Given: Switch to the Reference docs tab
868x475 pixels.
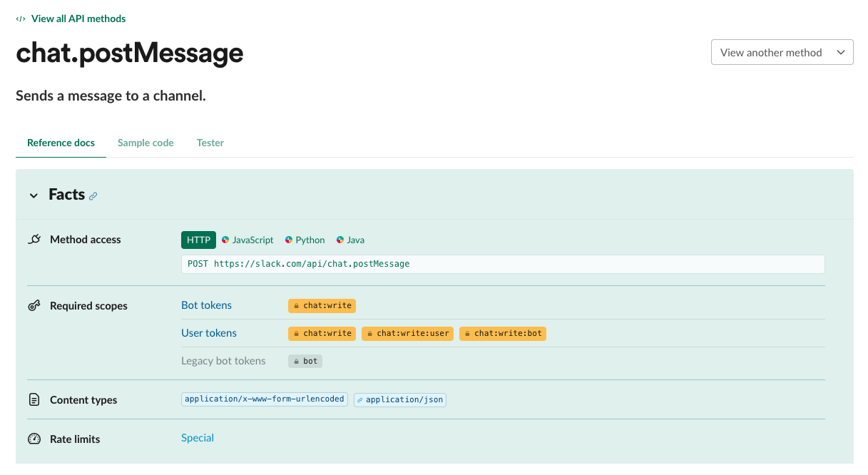Looking at the screenshot, I should point(61,143).
